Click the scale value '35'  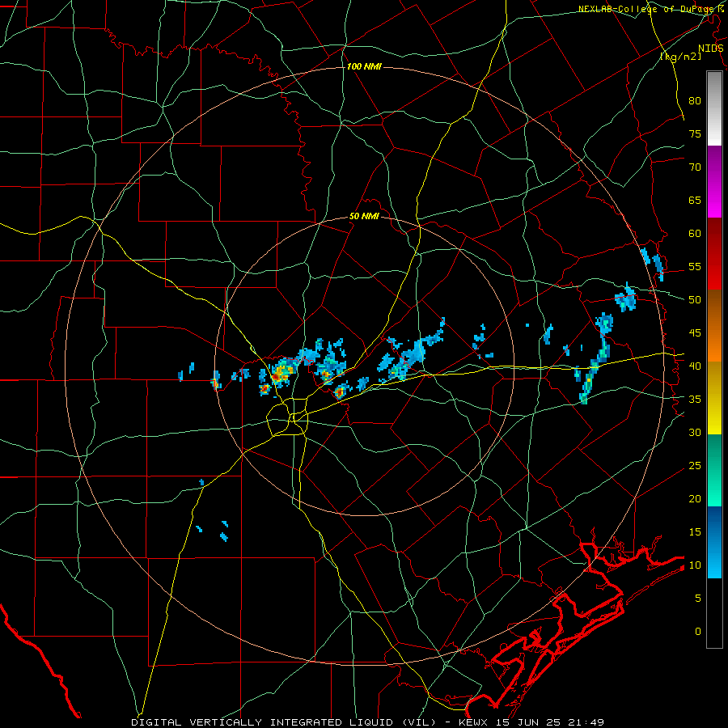[x=695, y=400]
